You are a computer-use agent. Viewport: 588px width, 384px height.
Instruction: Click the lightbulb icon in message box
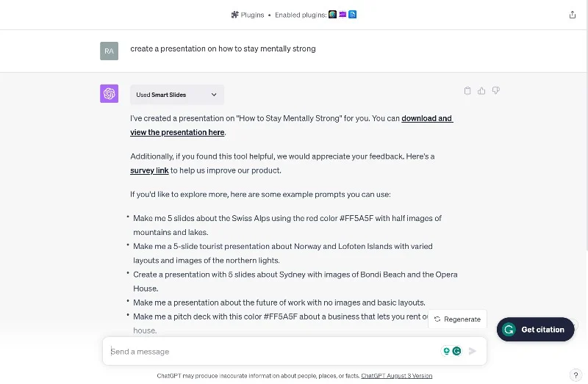445,351
